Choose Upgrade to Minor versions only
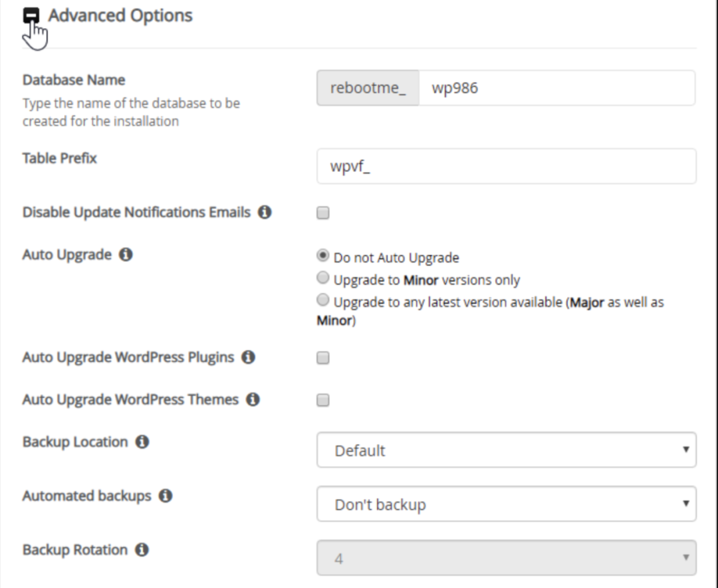 click(x=323, y=278)
